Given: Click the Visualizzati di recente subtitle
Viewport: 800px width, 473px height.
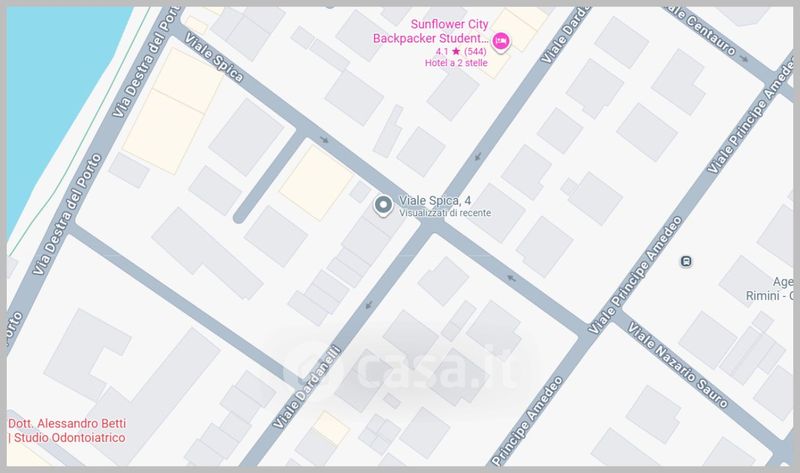Looking at the screenshot, I should tap(445, 213).
